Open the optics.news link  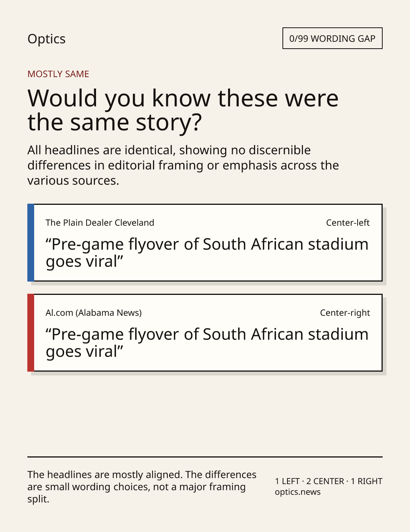click(x=298, y=492)
